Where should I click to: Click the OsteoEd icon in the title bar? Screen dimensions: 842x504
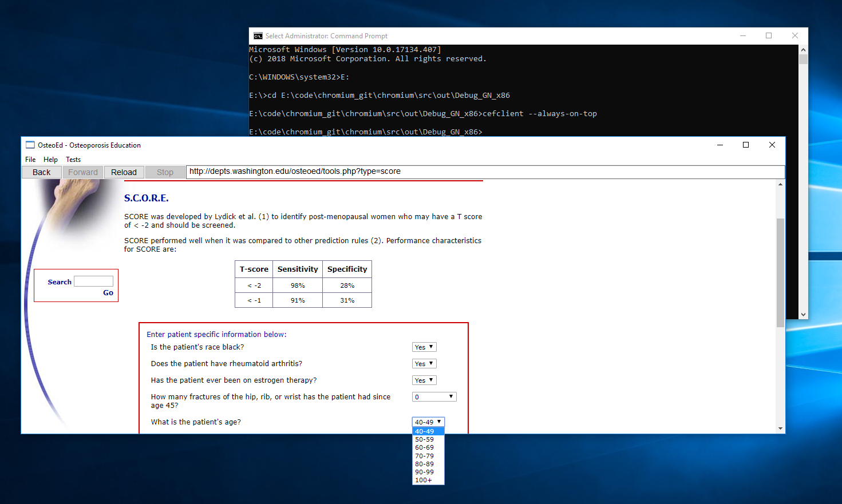[28, 145]
